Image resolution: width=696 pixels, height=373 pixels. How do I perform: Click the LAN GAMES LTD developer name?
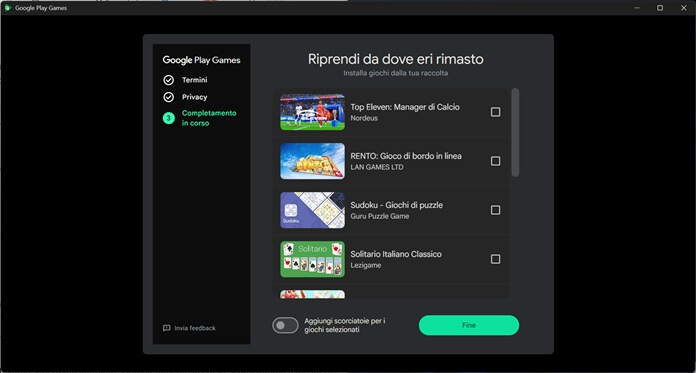pos(377,167)
